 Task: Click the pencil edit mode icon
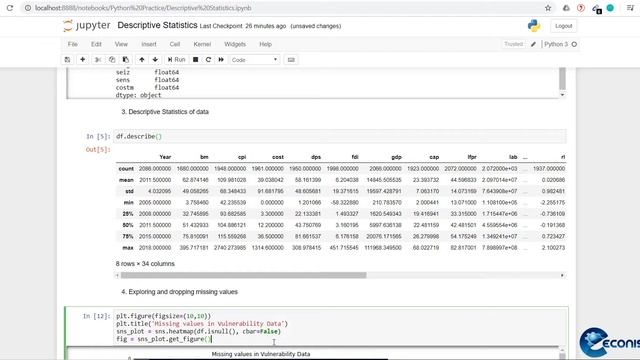[533, 44]
